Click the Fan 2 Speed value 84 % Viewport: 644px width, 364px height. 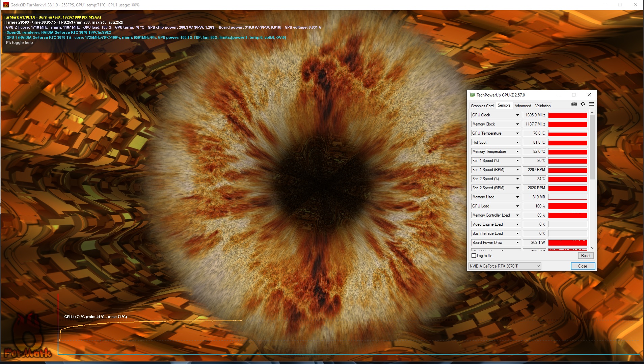coord(535,179)
